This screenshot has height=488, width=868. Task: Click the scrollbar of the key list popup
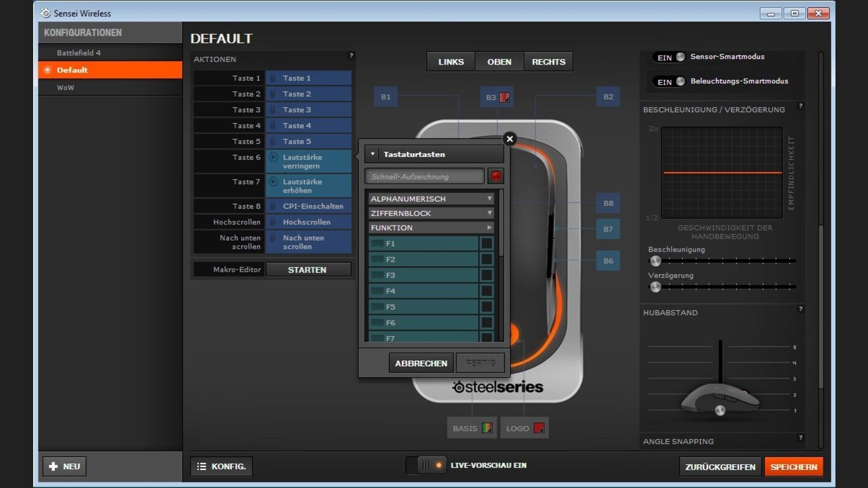(x=500, y=224)
